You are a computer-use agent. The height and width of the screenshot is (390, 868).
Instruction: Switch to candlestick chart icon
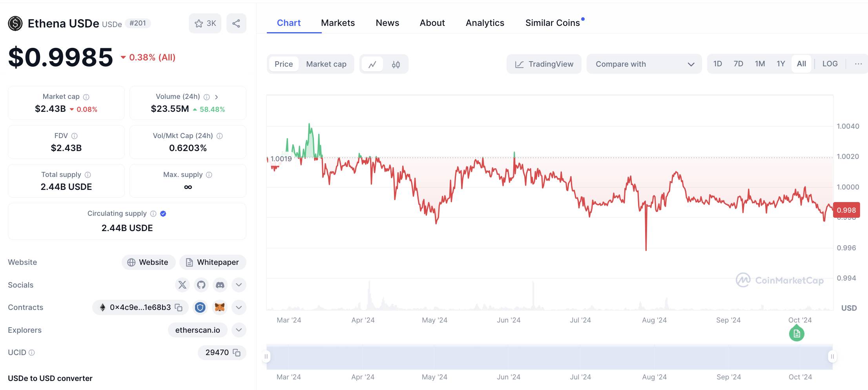point(396,64)
